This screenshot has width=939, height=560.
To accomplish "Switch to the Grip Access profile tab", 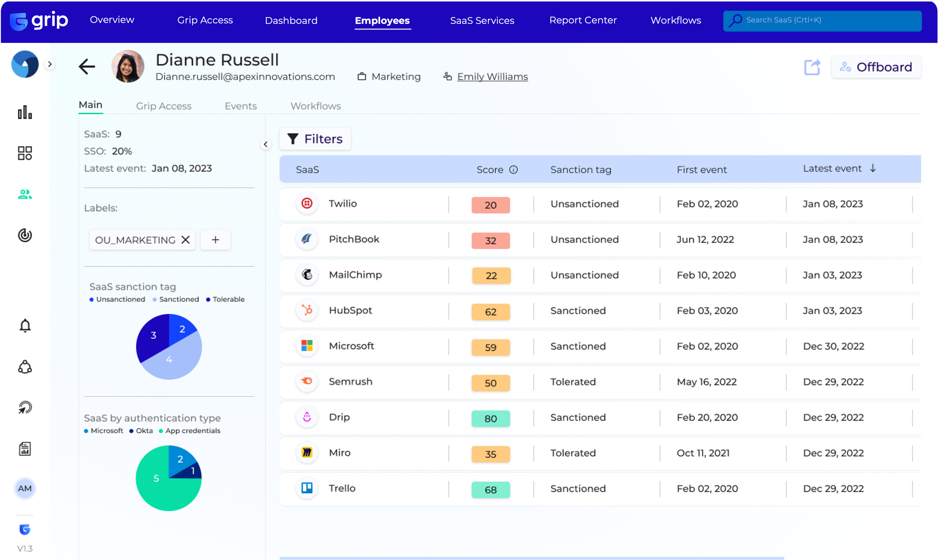I will click(164, 106).
